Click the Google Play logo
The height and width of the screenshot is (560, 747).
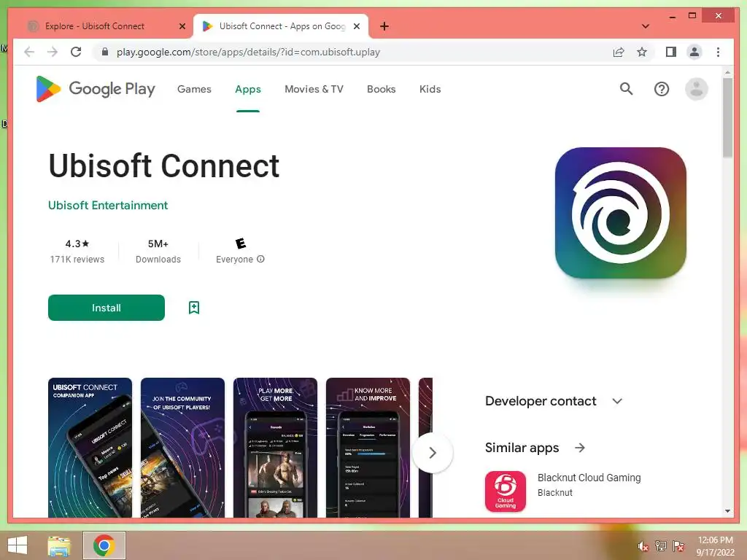pyautogui.click(x=96, y=89)
